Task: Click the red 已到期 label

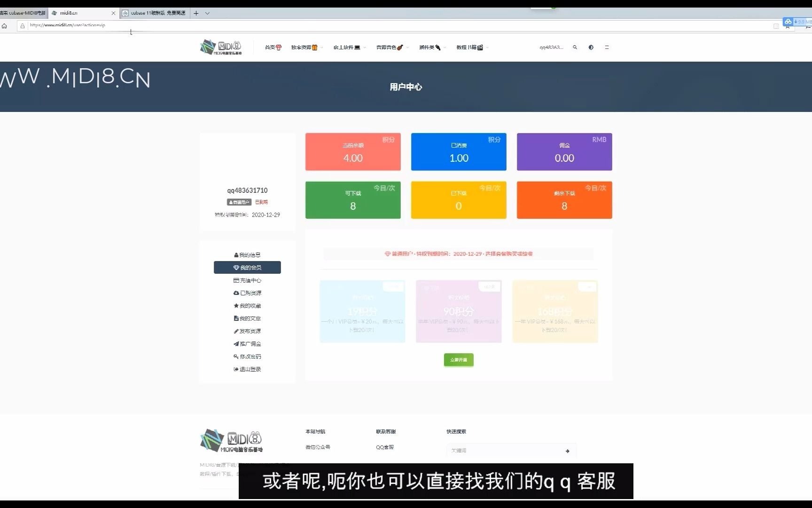Action: click(261, 202)
